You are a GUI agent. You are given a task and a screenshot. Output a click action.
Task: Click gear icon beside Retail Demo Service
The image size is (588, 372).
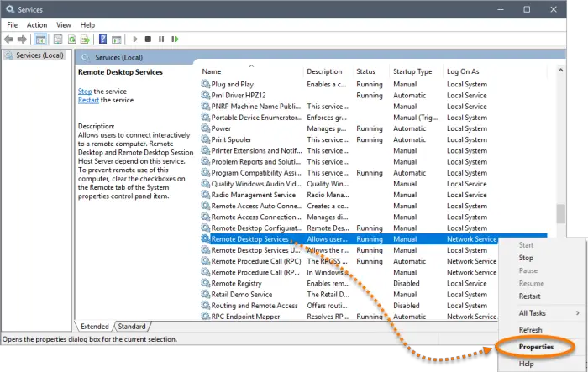pyautogui.click(x=205, y=294)
